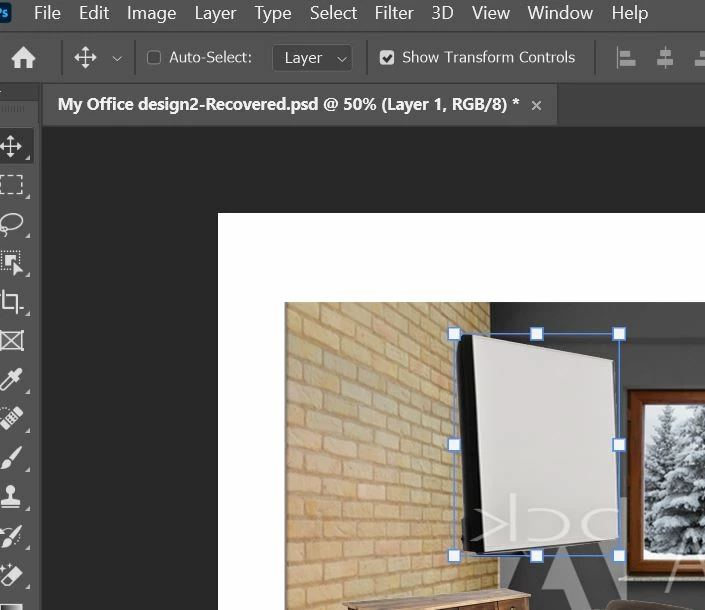
Task: Open the Help menu
Action: pos(630,13)
